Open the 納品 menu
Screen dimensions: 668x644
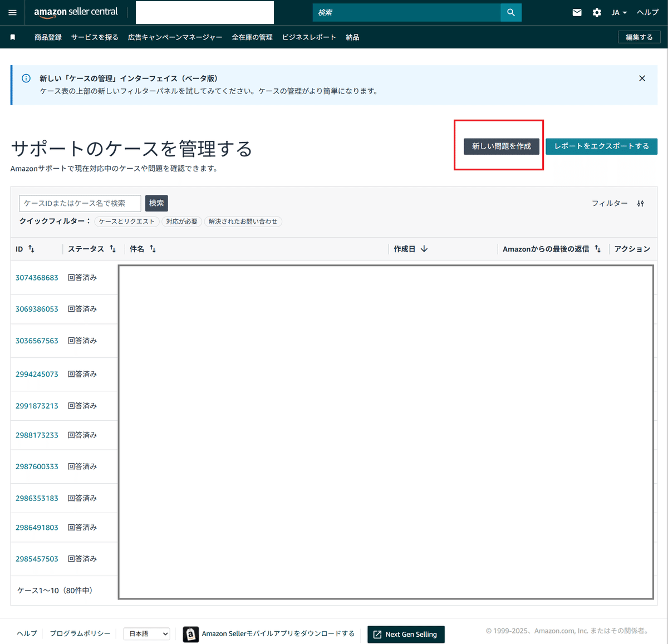tap(352, 37)
